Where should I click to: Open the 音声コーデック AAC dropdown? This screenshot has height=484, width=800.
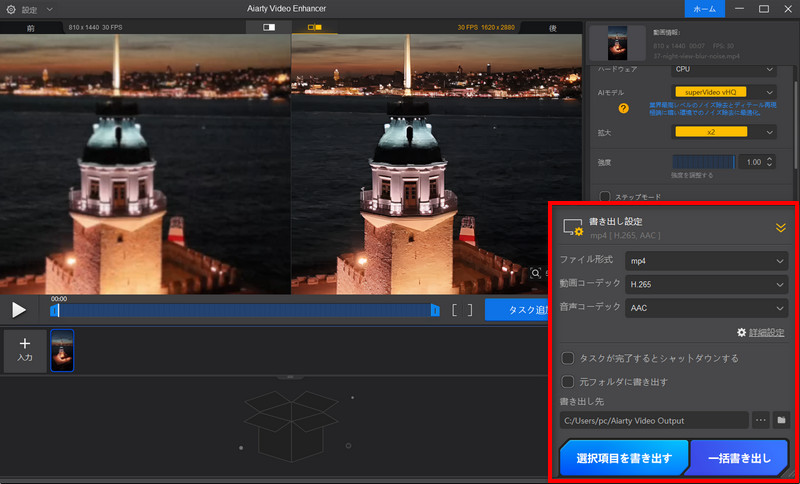[x=707, y=308]
